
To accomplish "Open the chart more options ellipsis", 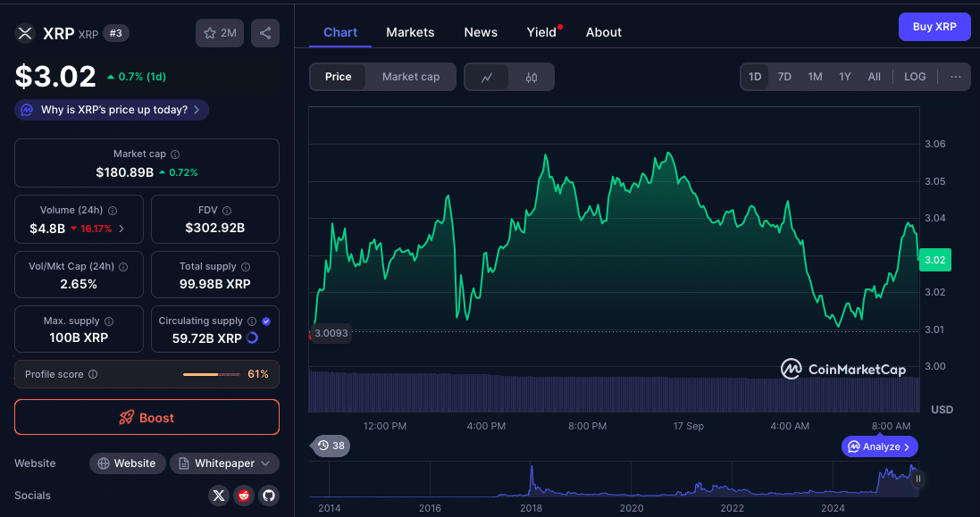I will pos(956,77).
